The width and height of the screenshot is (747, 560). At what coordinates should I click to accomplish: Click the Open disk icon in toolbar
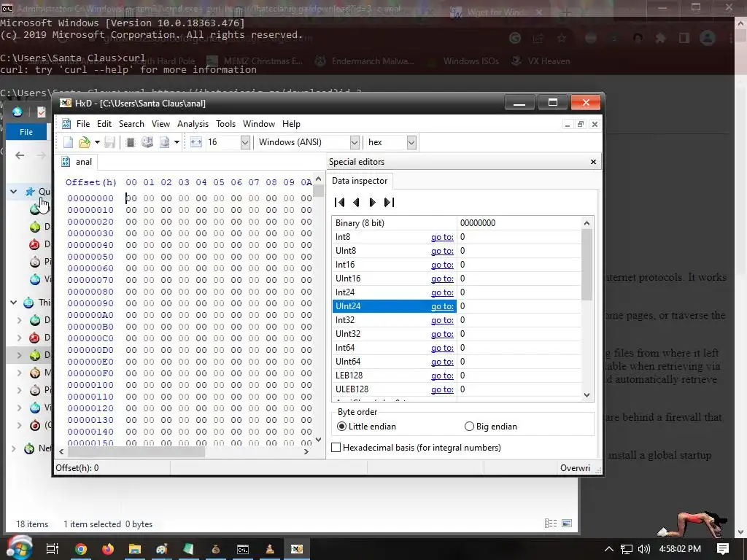coord(147,142)
